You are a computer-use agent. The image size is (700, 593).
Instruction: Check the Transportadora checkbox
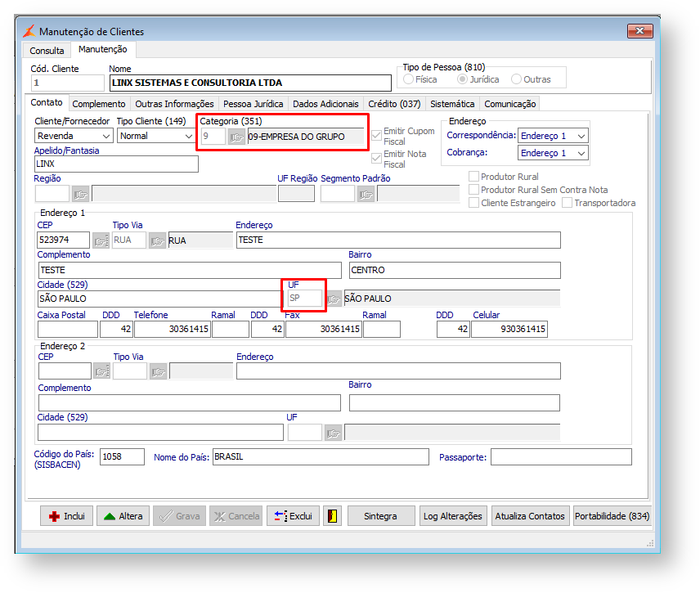(568, 203)
